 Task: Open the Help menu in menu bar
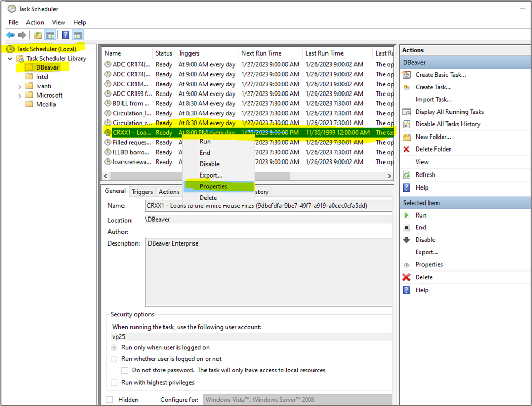(x=79, y=22)
